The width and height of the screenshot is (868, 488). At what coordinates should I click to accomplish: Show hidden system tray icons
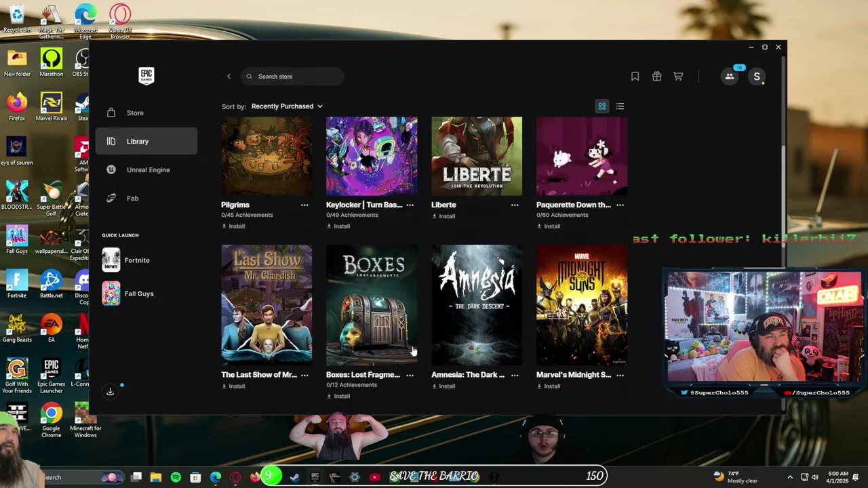790,477
